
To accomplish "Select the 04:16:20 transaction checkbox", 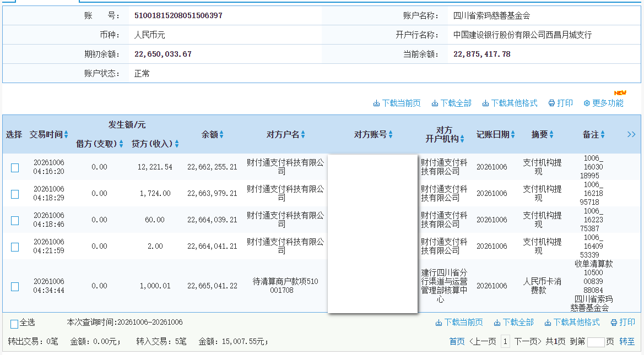I will [15, 167].
